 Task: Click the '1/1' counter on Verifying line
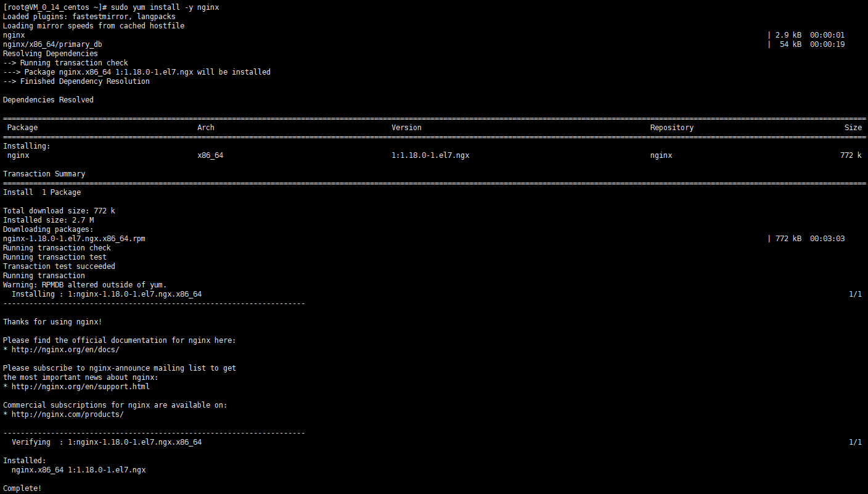click(855, 442)
